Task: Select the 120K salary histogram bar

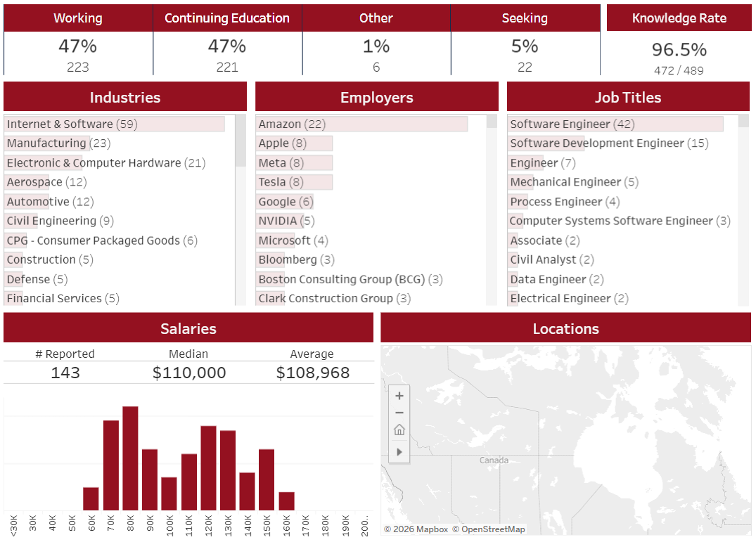Action: (x=208, y=467)
